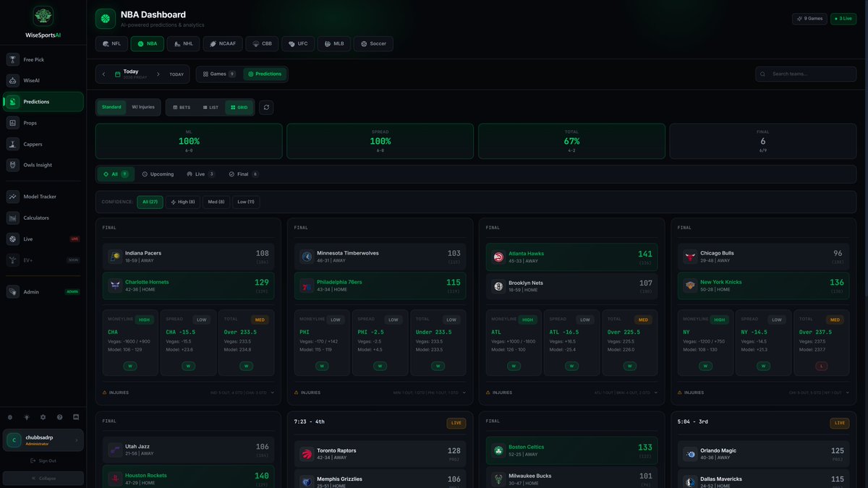Click the 3 Live badge
The image size is (868, 488).
(x=843, y=19)
